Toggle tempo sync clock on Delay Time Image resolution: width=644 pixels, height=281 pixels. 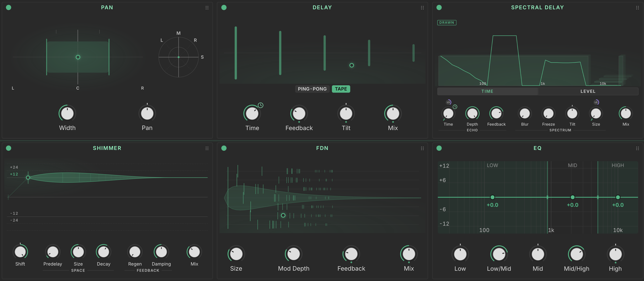(261, 105)
